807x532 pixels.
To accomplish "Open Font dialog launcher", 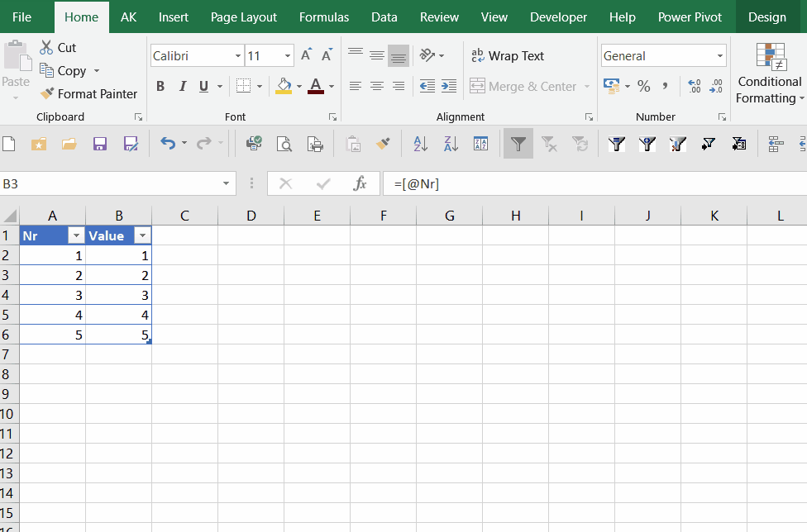I will coord(333,117).
